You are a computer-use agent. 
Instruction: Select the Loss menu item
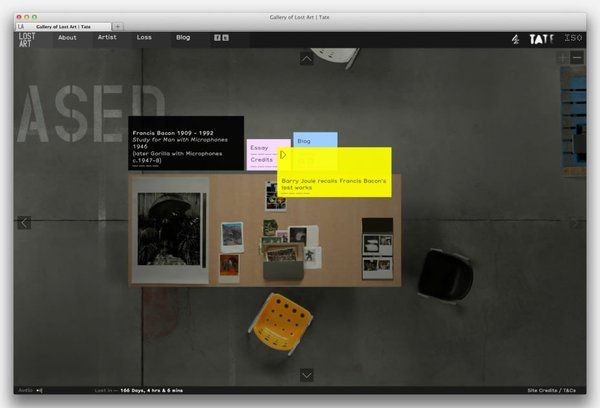[144, 38]
